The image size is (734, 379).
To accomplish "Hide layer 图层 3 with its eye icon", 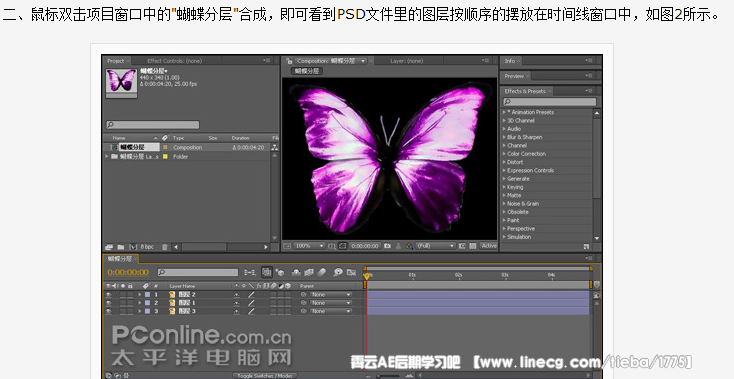I will click(x=109, y=311).
